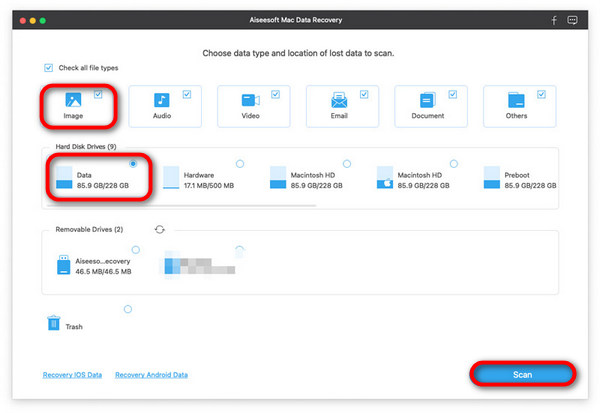Open Facebook share icon in title bar
600x413 pixels.
point(554,20)
